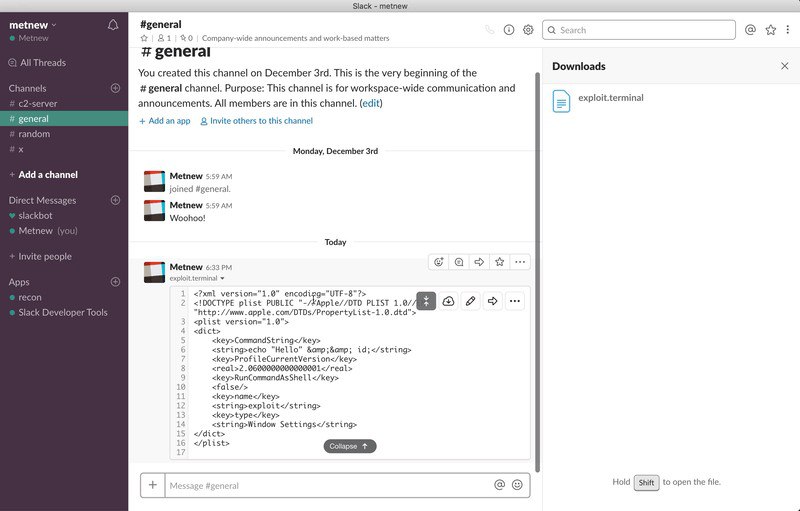Share the snippet file arrow icon
This screenshot has width=800, height=511.
[x=492, y=301]
